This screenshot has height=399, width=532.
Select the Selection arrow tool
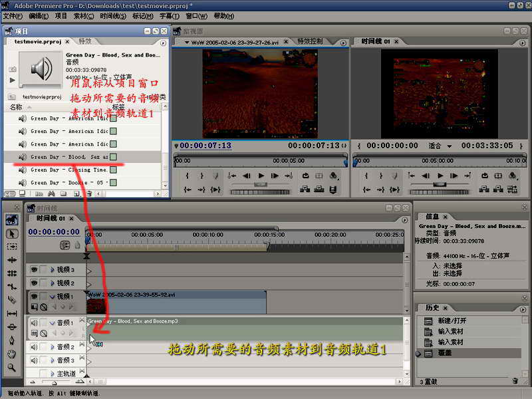[12, 234]
